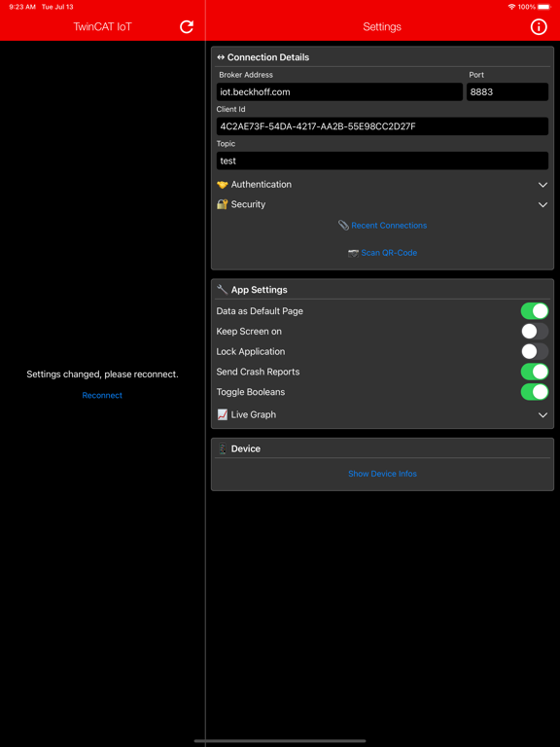Tap the Wi-Fi status icon
This screenshot has height=747, width=560.
coord(511,7)
